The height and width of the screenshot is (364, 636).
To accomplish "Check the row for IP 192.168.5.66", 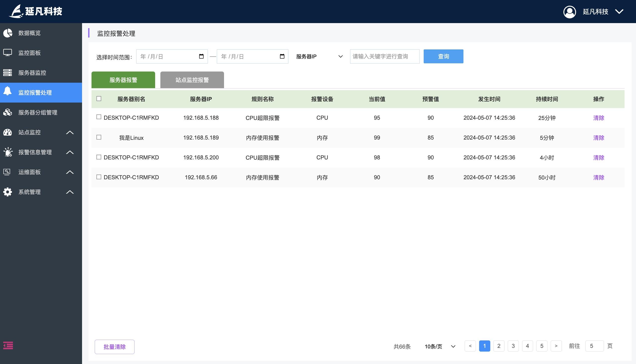I will click(99, 177).
